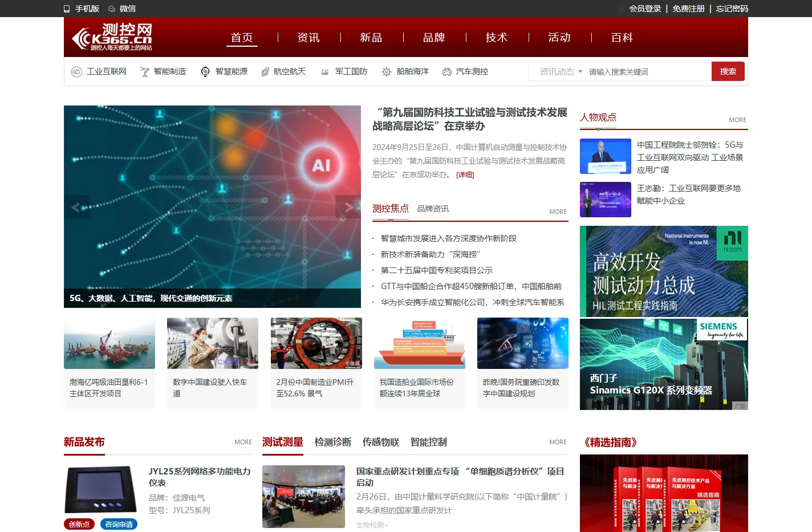
Task: Go to 首页 in main navigation
Action: [242, 38]
